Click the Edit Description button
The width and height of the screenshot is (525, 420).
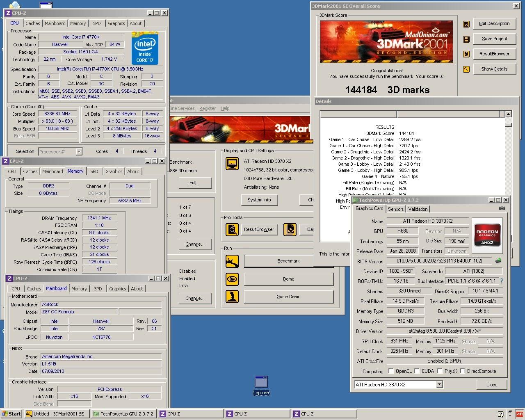pyautogui.click(x=494, y=23)
